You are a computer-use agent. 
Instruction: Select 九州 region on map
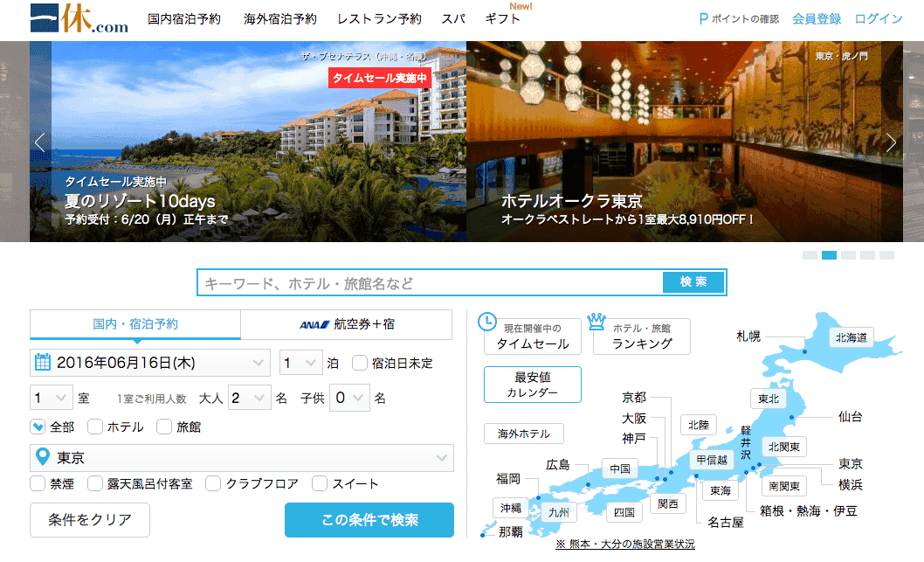click(x=558, y=512)
